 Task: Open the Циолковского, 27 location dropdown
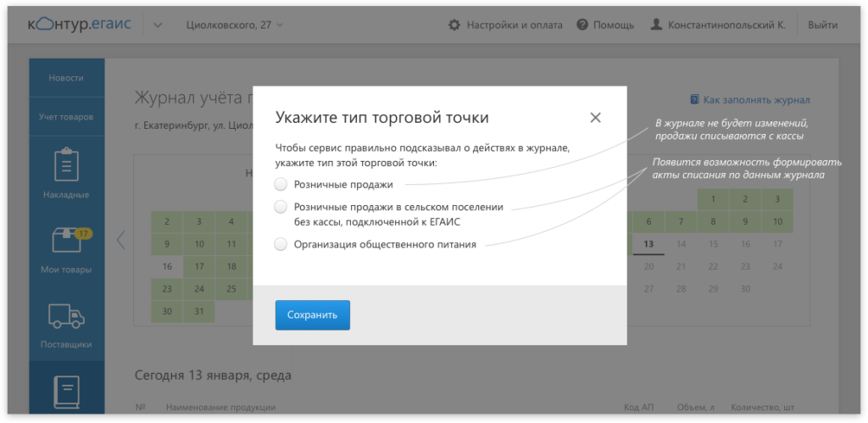(235, 25)
